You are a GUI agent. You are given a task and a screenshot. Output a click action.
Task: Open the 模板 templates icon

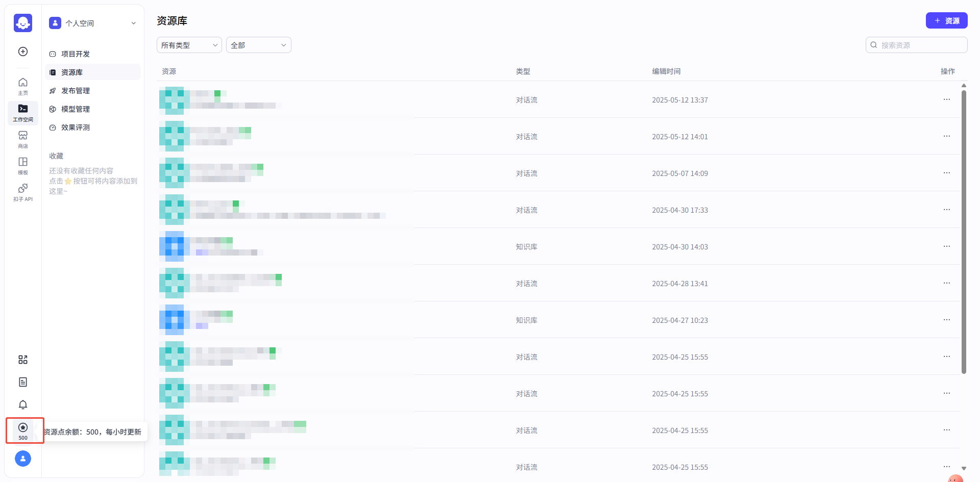coord(23,165)
